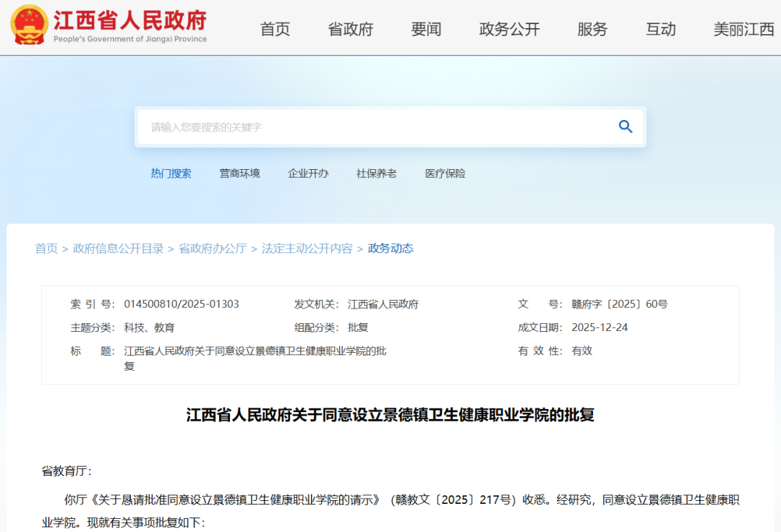This screenshot has width=781, height=532.
Task: Open the 互动 section
Action: (660, 30)
